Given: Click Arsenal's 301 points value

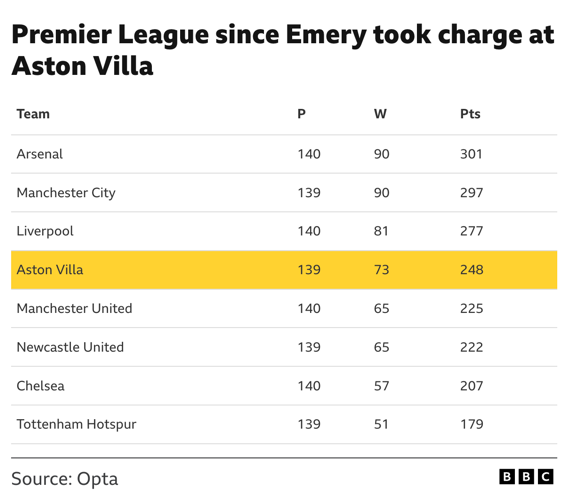Looking at the screenshot, I should point(471,154).
